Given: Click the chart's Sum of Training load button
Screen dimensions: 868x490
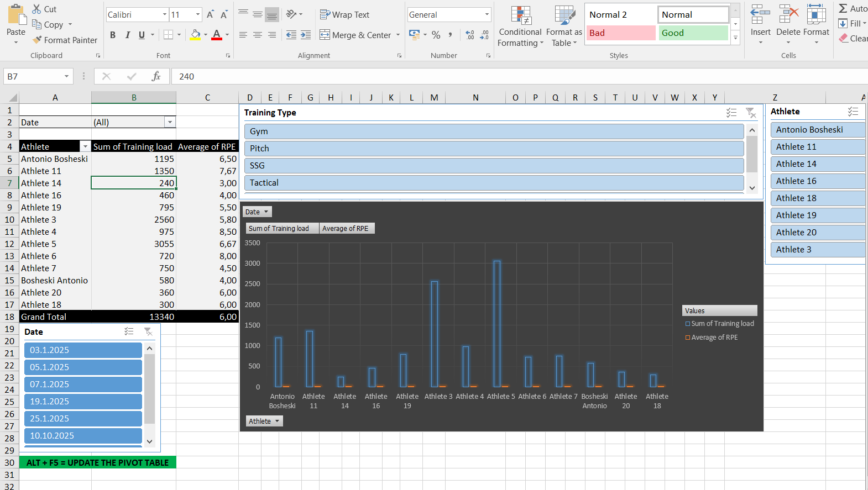Looking at the screenshot, I should (282, 228).
